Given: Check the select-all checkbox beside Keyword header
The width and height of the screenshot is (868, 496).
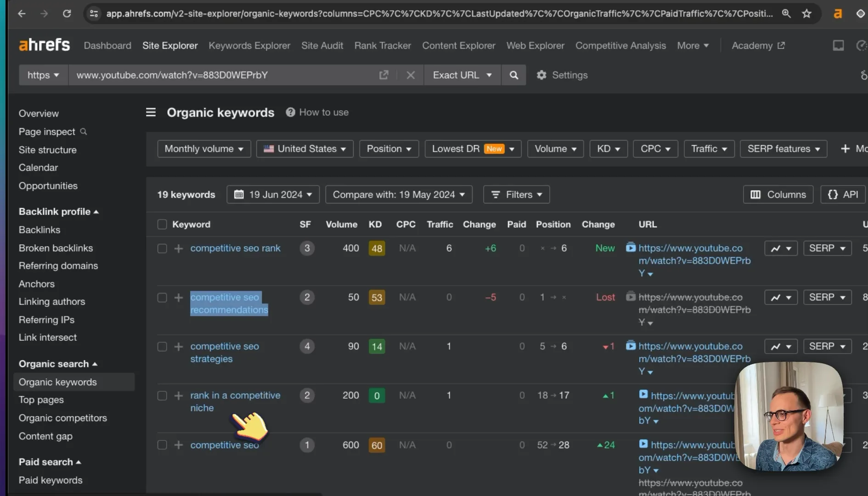Looking at the screenshot, I should tap(162, 224).
